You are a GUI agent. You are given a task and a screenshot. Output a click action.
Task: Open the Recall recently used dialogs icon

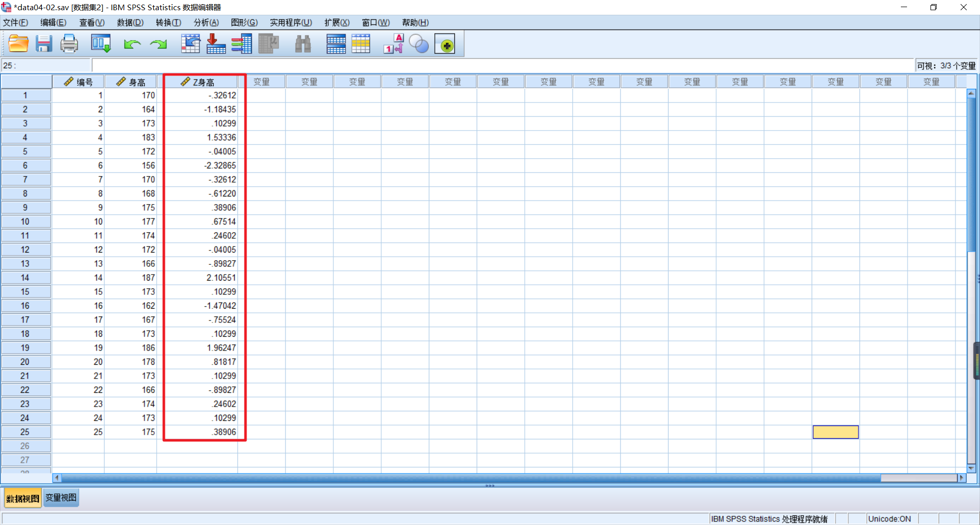click(101, 44)
